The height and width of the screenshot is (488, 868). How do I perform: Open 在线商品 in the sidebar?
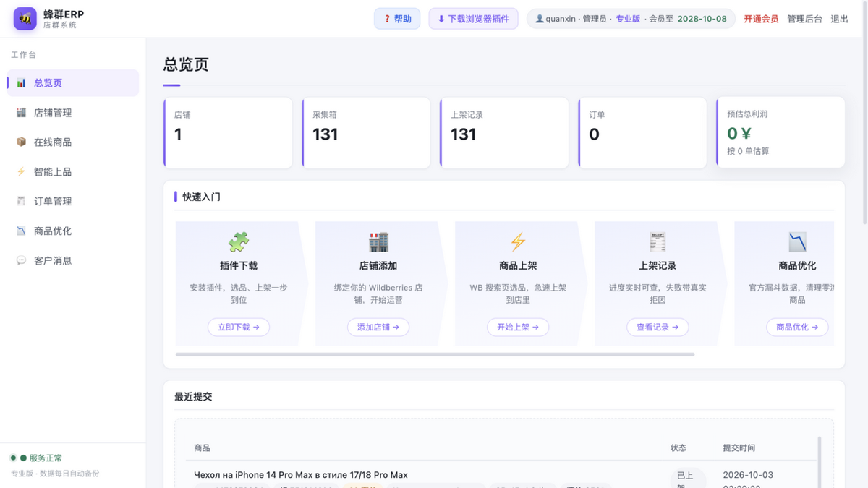[72, 142]
